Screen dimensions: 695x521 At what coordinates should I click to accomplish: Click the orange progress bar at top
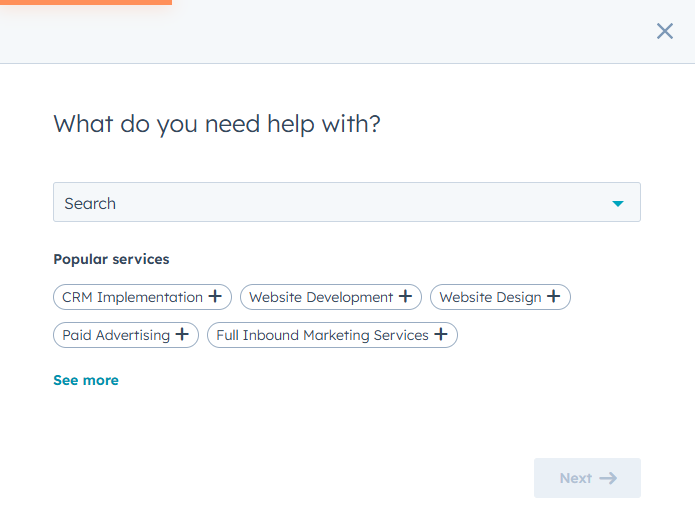86,2
